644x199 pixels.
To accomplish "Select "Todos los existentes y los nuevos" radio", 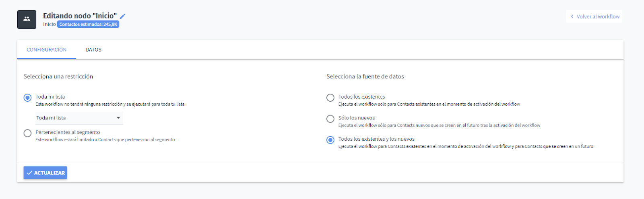I will (330, 140).
